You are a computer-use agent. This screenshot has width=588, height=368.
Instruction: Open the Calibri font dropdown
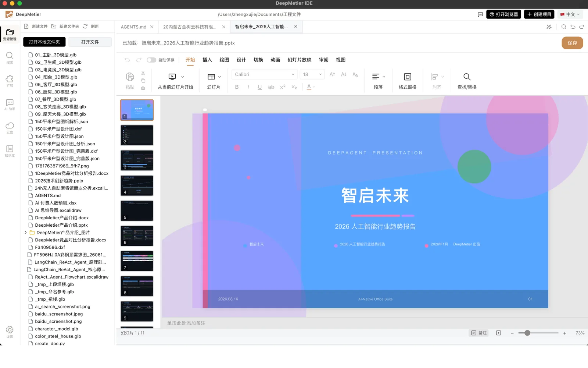coord(265,74)
